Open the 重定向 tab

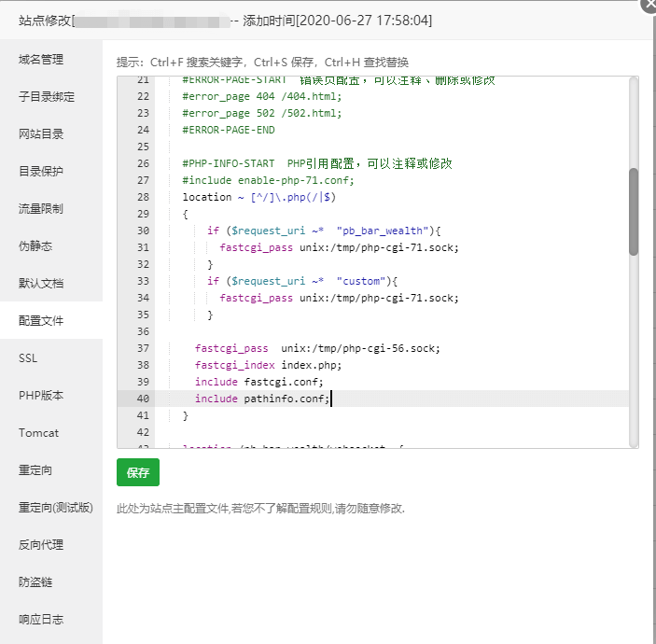(35, 469)
